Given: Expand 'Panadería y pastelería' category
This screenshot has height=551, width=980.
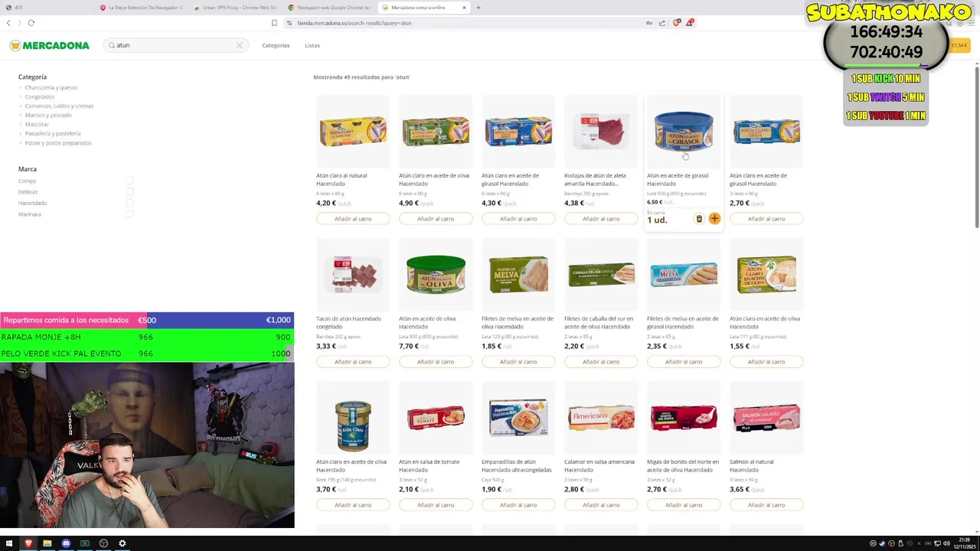Looking at the screenshot, I should tap(52, 133).
